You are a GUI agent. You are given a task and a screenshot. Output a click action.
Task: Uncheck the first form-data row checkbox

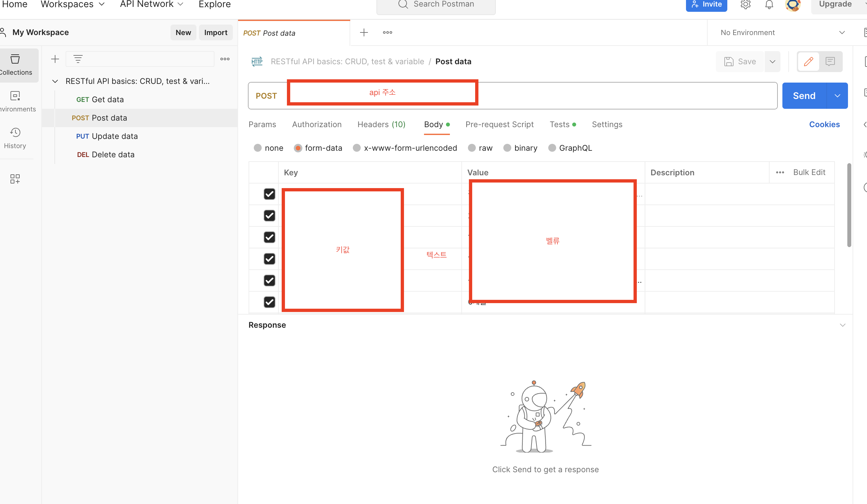click(x=270, y=194)
